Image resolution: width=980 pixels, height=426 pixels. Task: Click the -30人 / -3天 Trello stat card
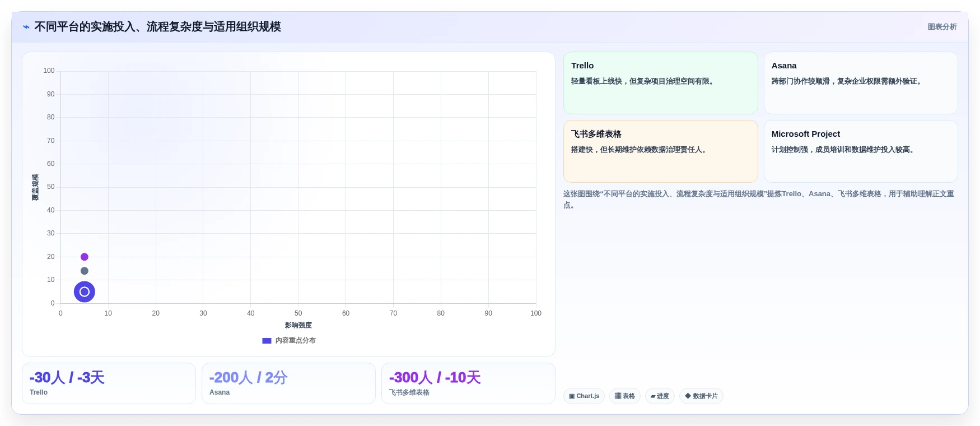[109, 383]
